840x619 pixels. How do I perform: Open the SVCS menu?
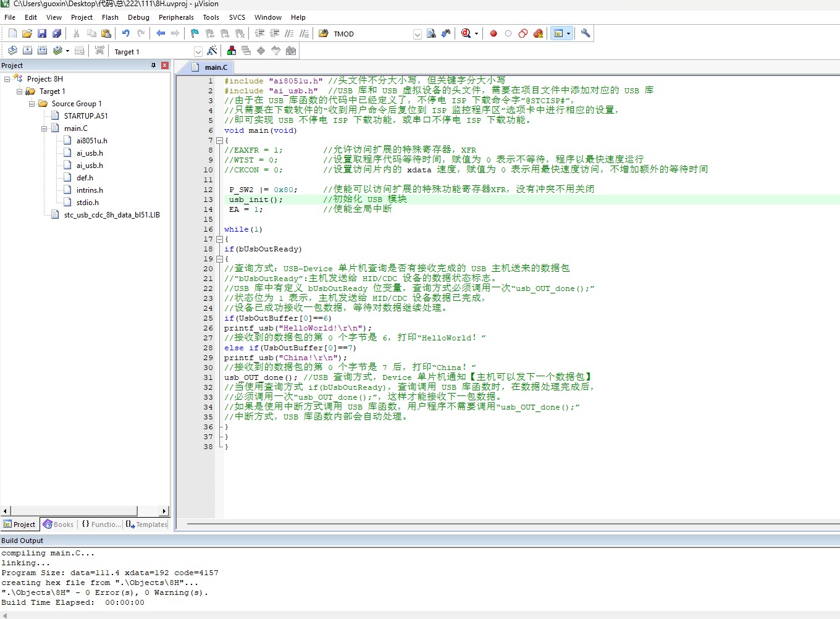pos(237,17)
